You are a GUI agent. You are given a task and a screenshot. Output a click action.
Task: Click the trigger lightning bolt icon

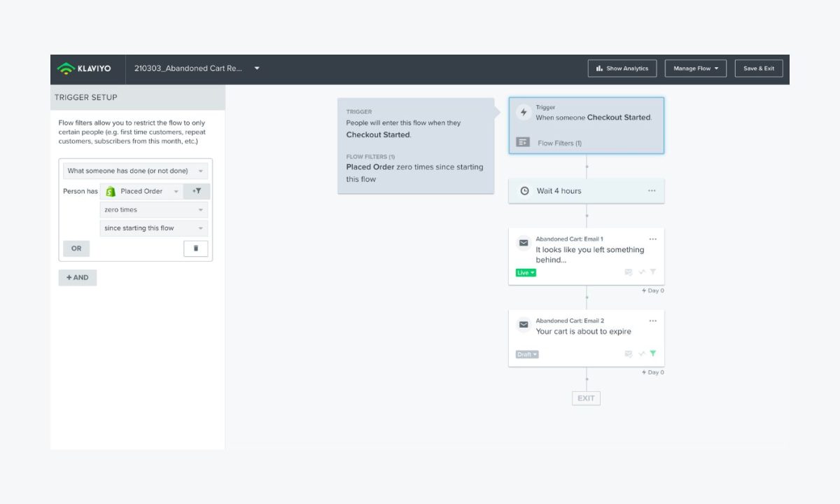pos(524,112)
